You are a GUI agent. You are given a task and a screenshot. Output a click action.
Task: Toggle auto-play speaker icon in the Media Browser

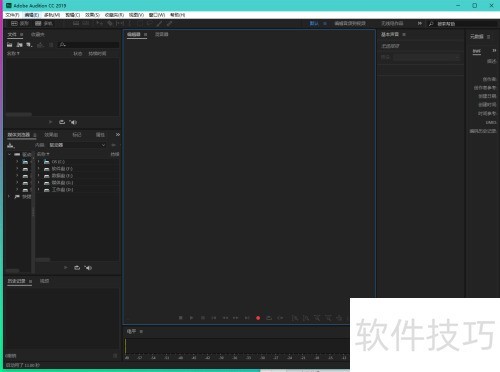point(88,268)
